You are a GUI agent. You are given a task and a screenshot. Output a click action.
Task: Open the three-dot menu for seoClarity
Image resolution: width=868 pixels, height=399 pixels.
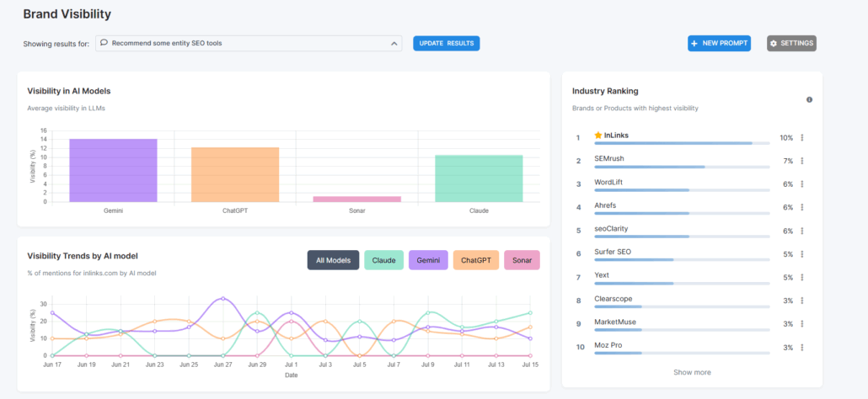[x=801, y=231]
